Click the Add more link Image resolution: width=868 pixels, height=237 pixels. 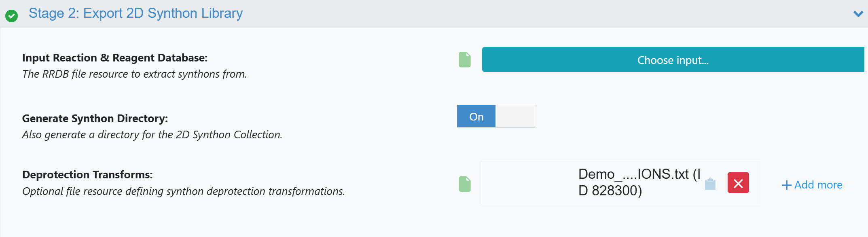818,185
